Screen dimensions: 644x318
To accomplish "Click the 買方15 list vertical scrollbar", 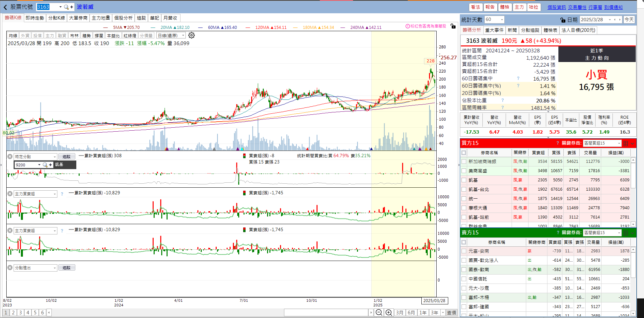I will click(x=633, y=192).
